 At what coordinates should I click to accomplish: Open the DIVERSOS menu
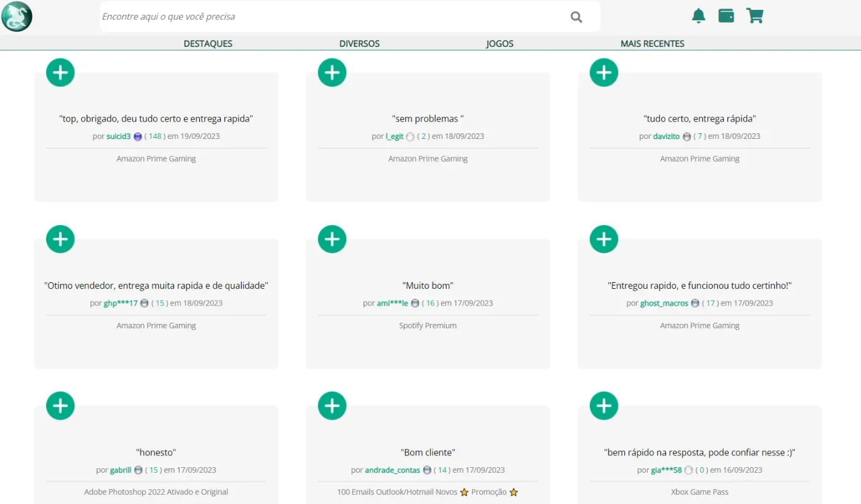(359, 44)
